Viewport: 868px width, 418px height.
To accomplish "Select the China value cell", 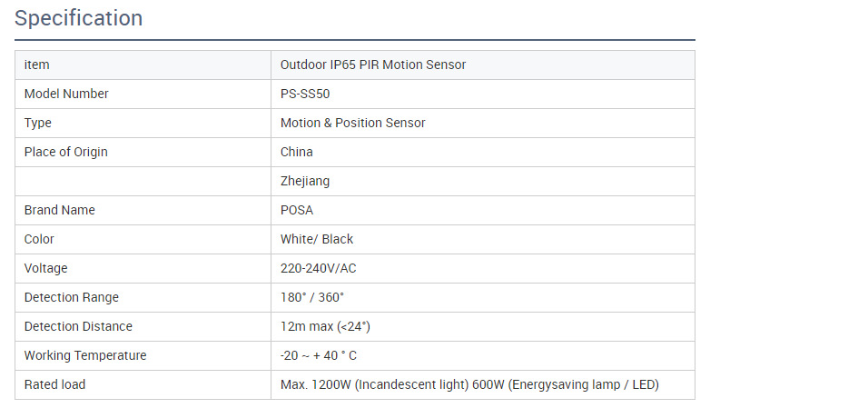I will pyautogui.click(x=297, y=152).
